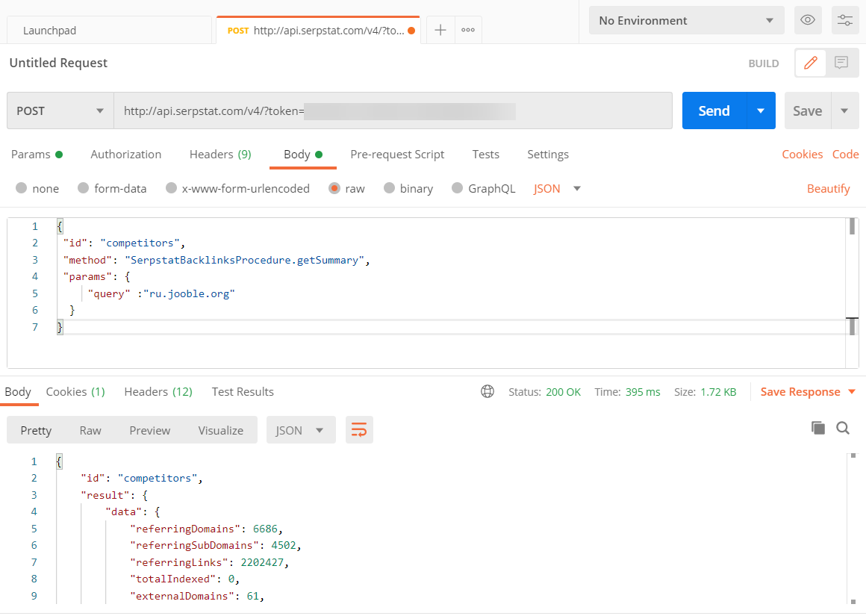Open the request body JSON format dropdown
The image size is (866, 616).
[x=557, y=188]
